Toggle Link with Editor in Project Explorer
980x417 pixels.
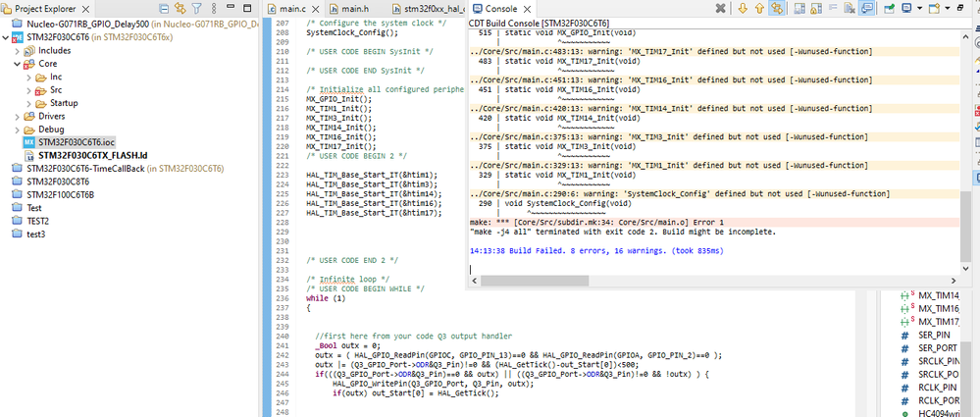click(x=180, y=9)
